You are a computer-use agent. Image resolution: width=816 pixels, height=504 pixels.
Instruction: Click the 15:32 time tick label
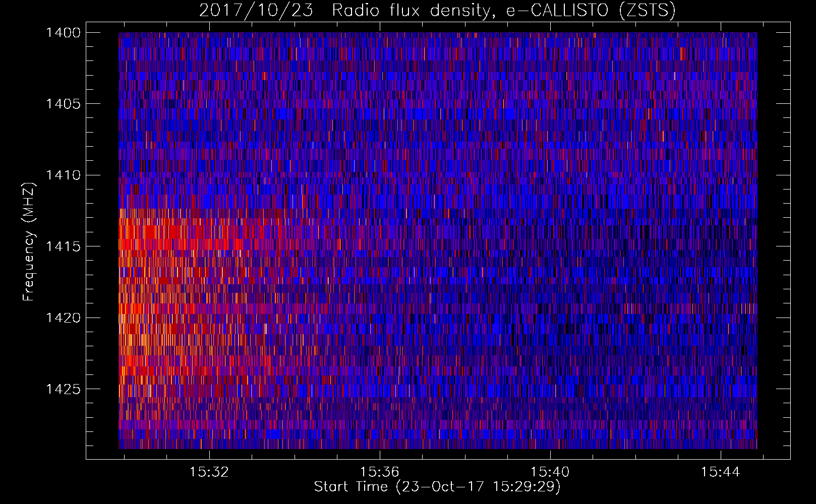[209, 472]
